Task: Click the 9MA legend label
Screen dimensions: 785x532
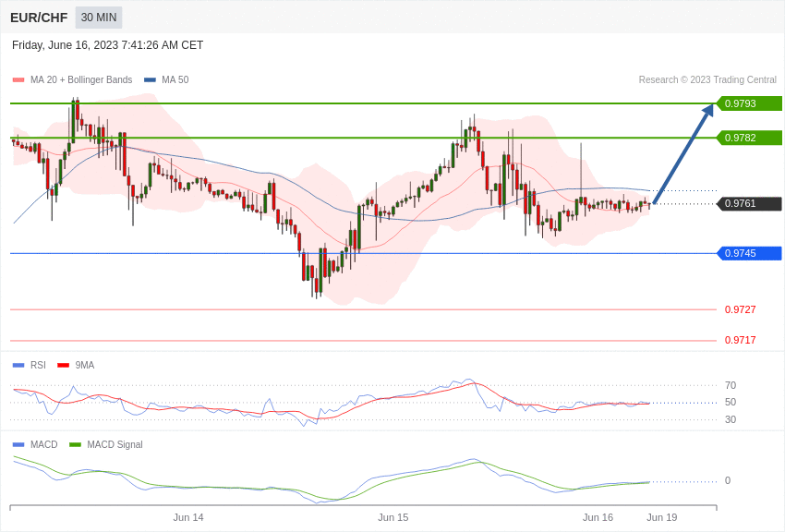Action: pyautogui.click(x=85, y=366)
